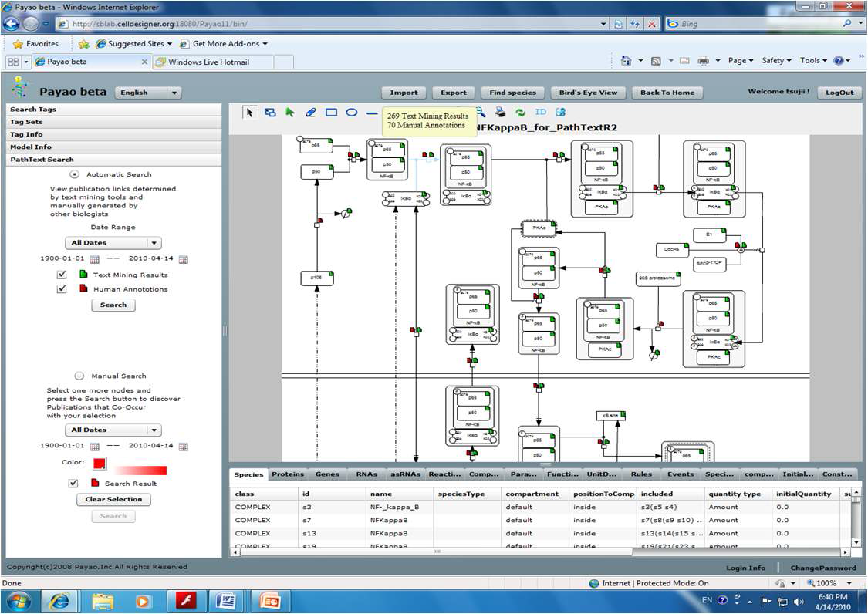Open the English language dropdown
Screen dimensions: 868x614
pos(148,93)
